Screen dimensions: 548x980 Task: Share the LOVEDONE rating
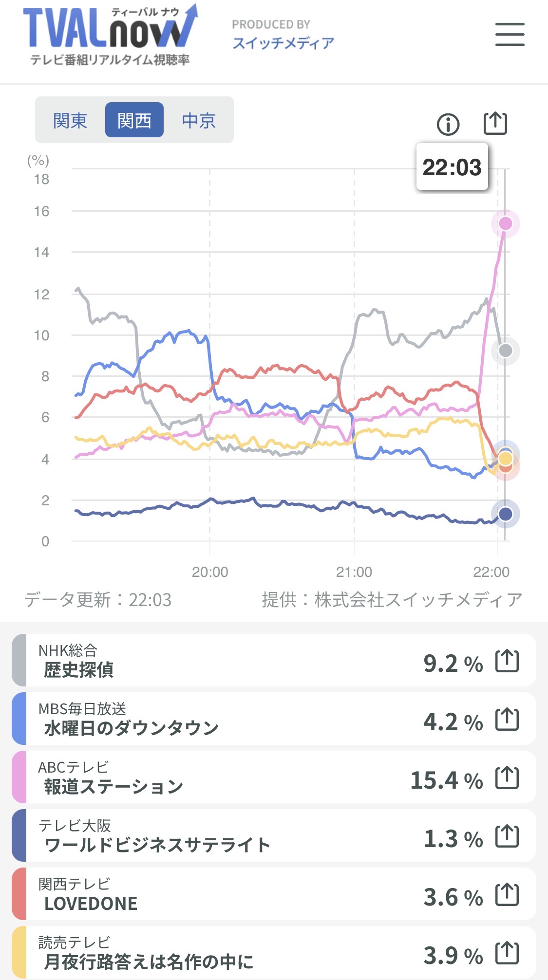tap(507, 895)
